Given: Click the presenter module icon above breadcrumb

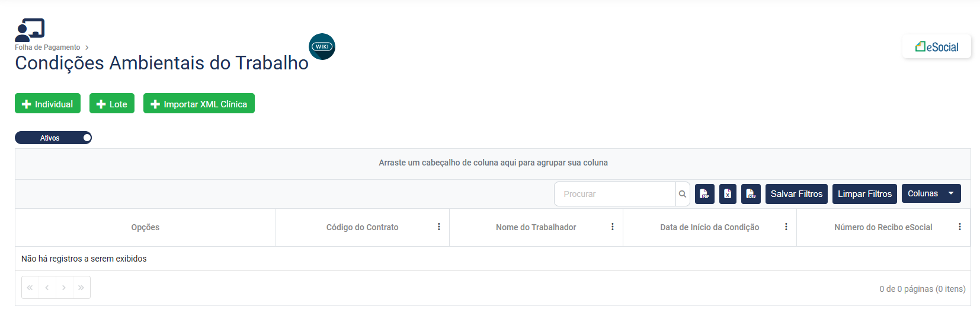Looking at the screenshot, I should pyautogui.click(x=30, y=30).
